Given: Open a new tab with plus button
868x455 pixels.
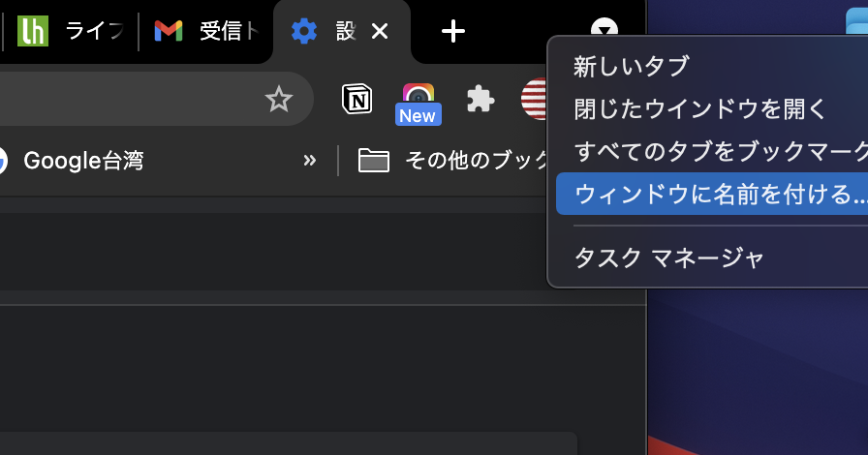Looking at the screenshot, I should (452, 31).
